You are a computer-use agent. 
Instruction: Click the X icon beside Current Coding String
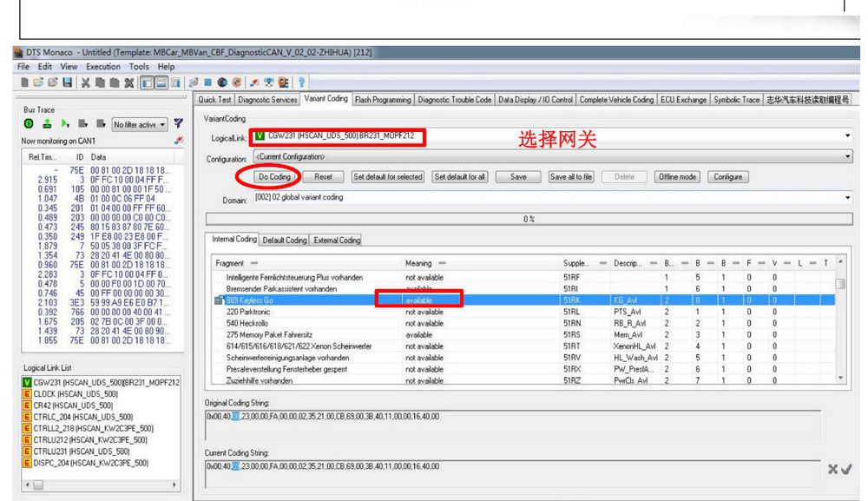click(832, 467)
